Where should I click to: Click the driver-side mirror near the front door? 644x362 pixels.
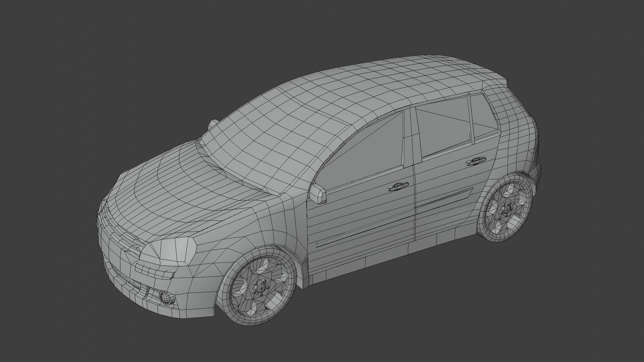[318, 194]
